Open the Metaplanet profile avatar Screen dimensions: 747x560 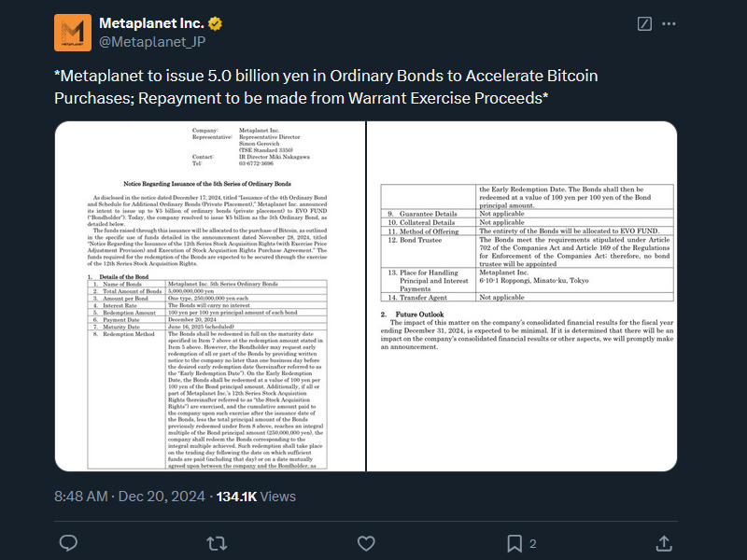coord(72,34)
